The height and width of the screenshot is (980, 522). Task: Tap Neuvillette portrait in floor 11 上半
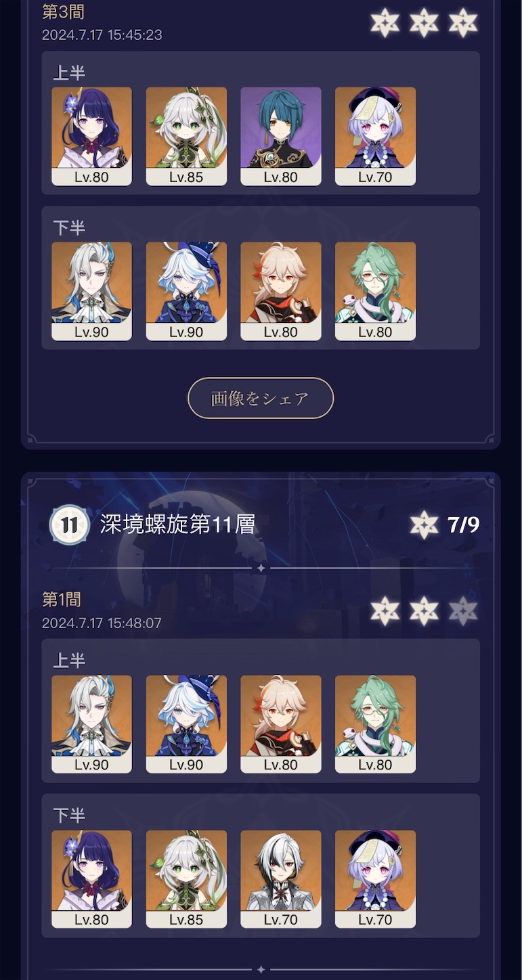tap(91, 724)
